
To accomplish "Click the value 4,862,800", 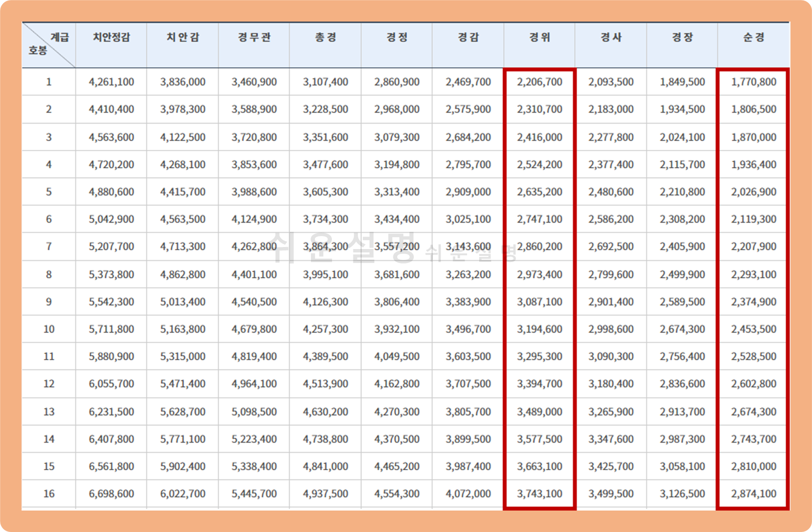I will [183, 274].
